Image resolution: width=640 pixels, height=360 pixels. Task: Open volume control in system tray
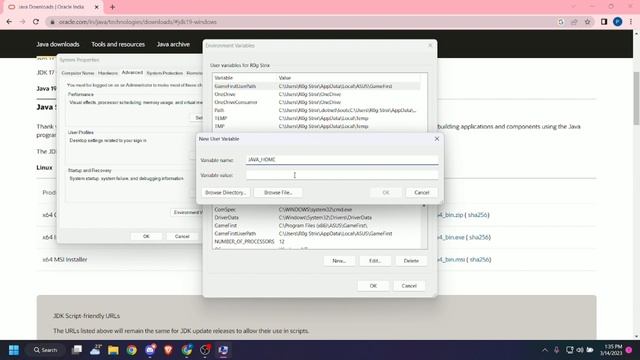coord(580,350)
